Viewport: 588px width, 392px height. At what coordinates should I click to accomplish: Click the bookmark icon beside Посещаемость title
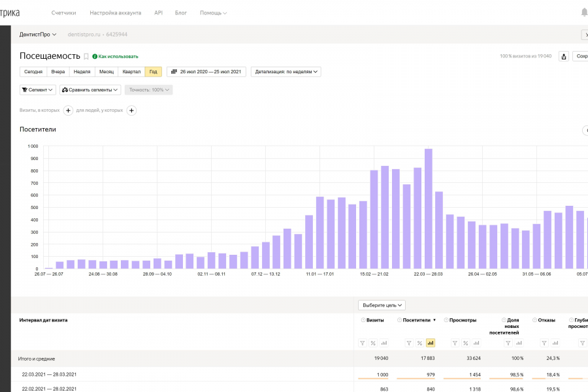(x=86, y=57)
